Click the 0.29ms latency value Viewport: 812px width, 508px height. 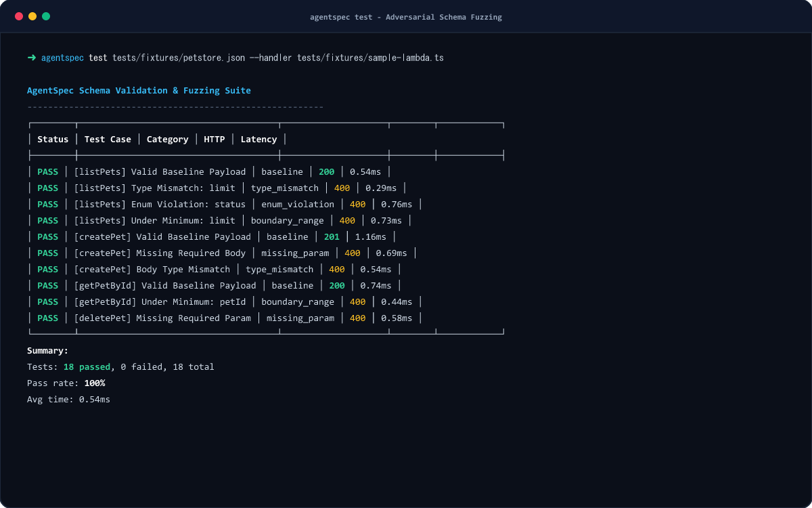381,188
